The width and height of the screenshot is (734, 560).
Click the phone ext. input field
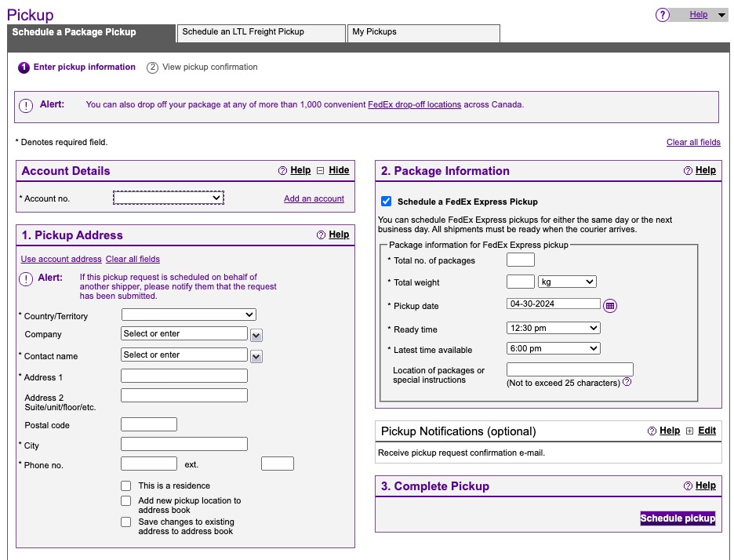pos(278,464)
